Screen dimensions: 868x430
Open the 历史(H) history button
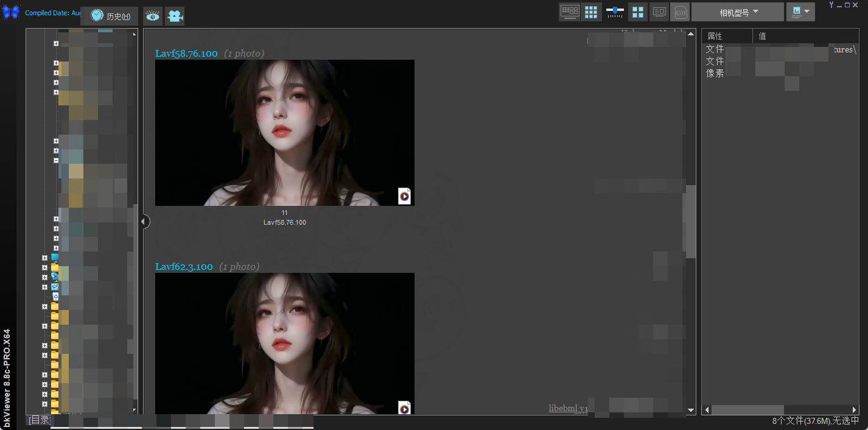110,16
